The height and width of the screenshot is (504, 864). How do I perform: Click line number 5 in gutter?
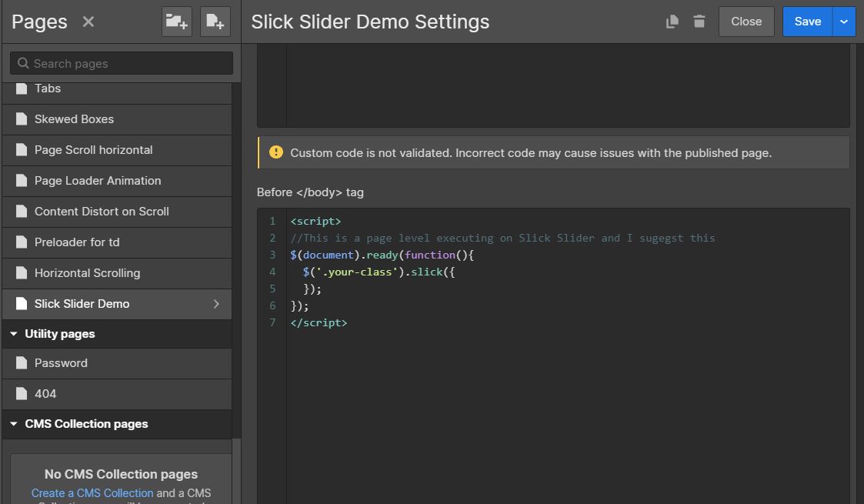click(x=272, y=289)
